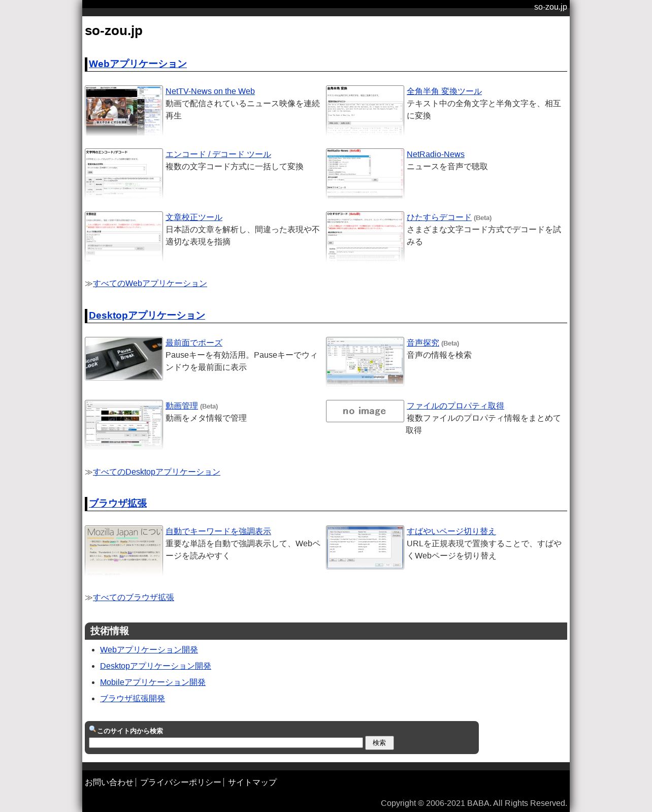Screen dimensions: 652x812
Task: Open the エンコード / デコード ツール link
Action: 218,154
